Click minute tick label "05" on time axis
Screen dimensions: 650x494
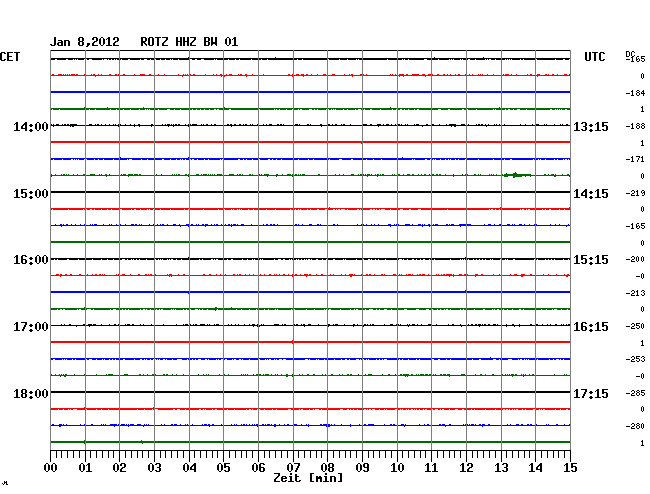223,468
